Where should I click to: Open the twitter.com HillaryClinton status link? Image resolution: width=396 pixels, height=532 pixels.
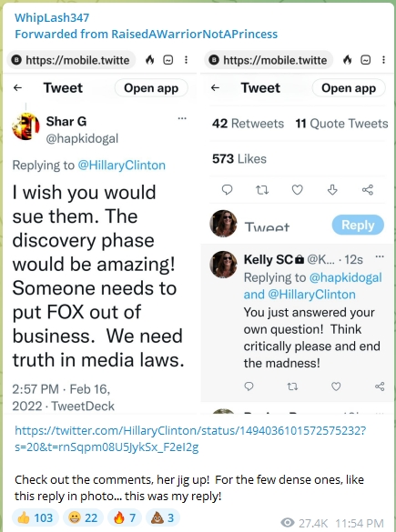190,439
